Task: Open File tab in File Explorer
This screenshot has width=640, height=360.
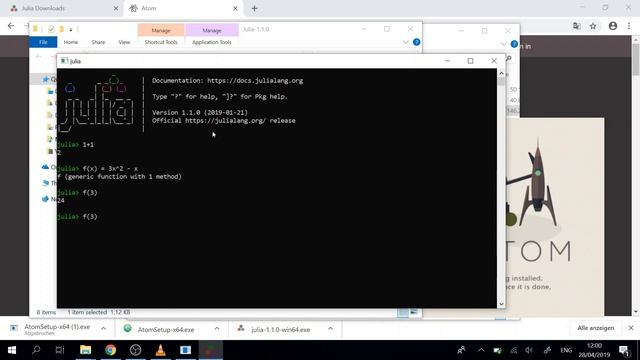Action: pos(43,42)
